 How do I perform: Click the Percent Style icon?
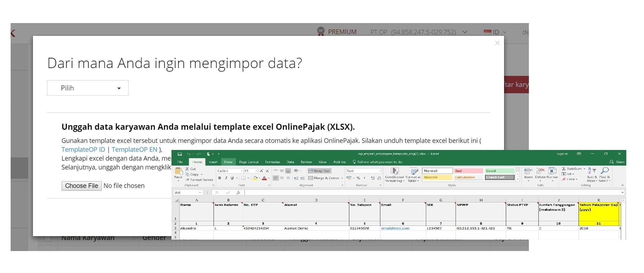(x=358, y=178)
